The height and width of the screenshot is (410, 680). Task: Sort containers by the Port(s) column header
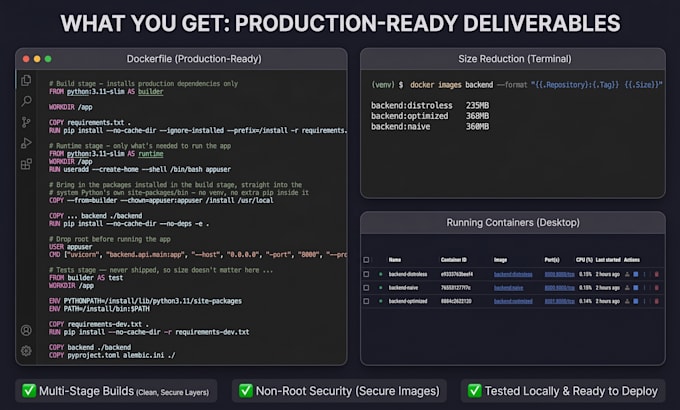[x=552, y=260]
